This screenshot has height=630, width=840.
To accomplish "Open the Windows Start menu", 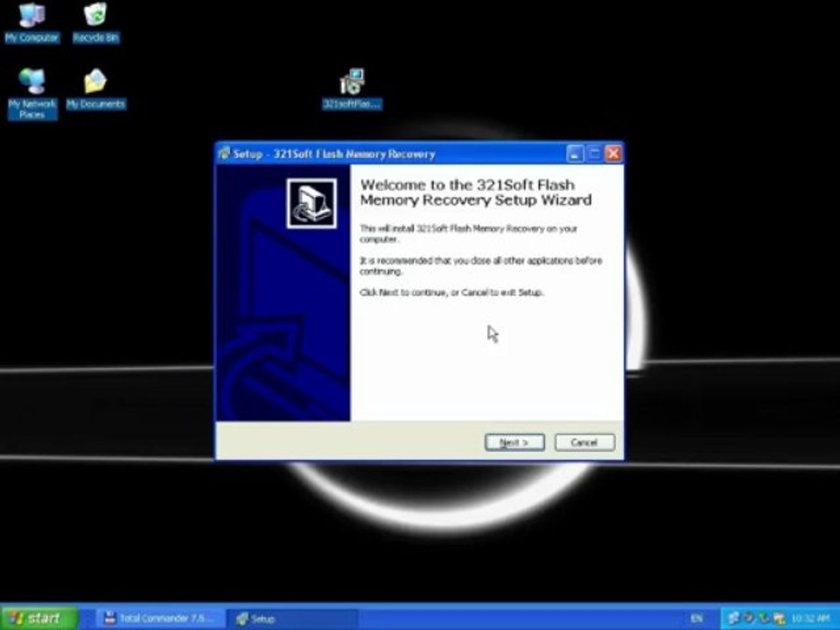I will tap(39, 619).
